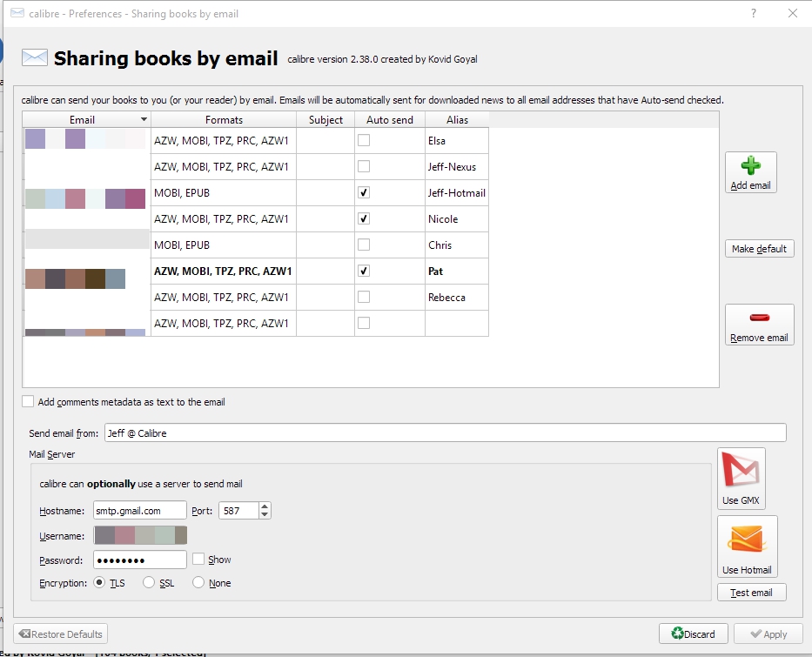The height and width of the screenshot is (657, 812).
Task: Click the recycle icon on Discard button
Action: (677, 634)
